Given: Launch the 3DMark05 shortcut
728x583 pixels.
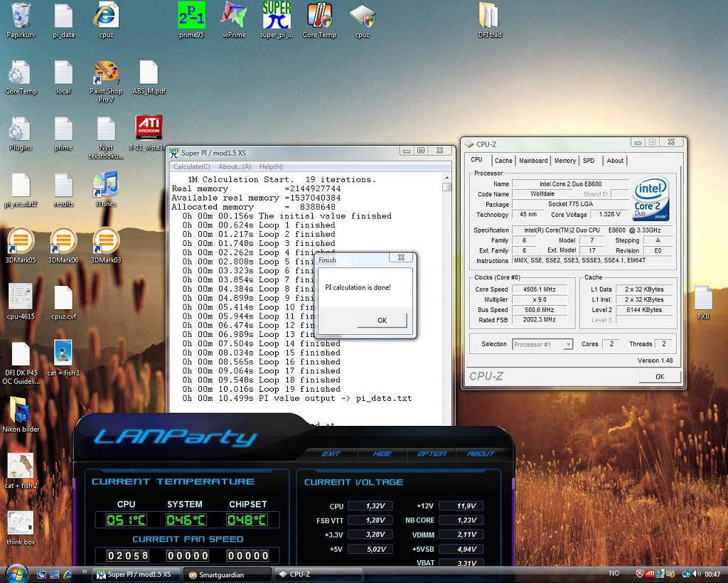Looking at the screenshot, I should pyautogui.click(x=21, y=246).
